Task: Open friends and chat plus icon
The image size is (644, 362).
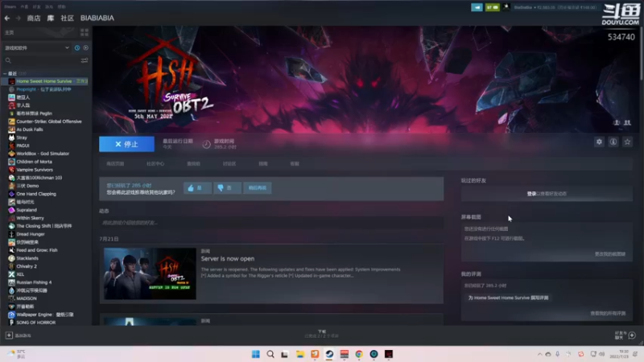Action: (x=632, y=335)
